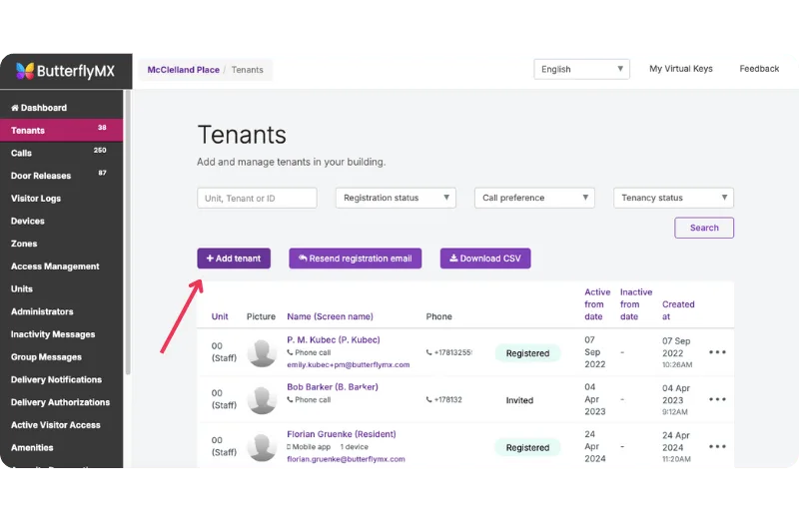Viewport: 799px width, 532px height.
Task: Click the 38 count badge beside Tenants
Action: pos(102,128)
